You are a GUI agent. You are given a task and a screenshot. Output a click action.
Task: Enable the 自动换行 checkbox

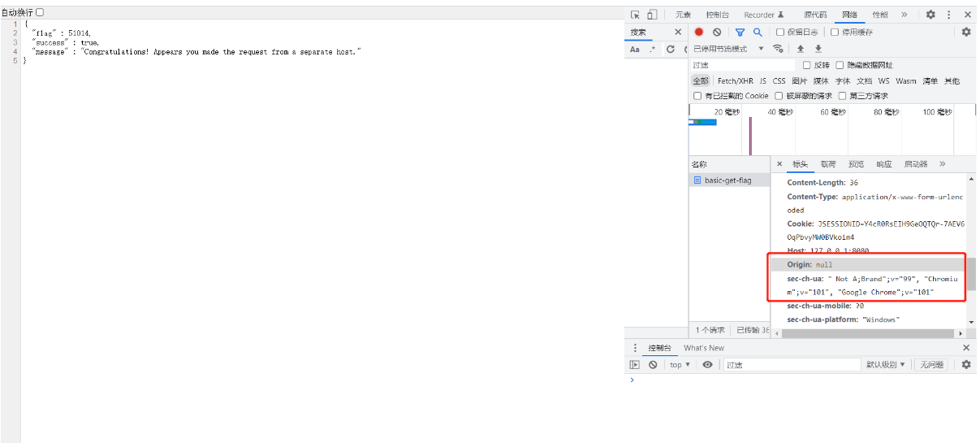pyautogui.click(x=40, y=12)
